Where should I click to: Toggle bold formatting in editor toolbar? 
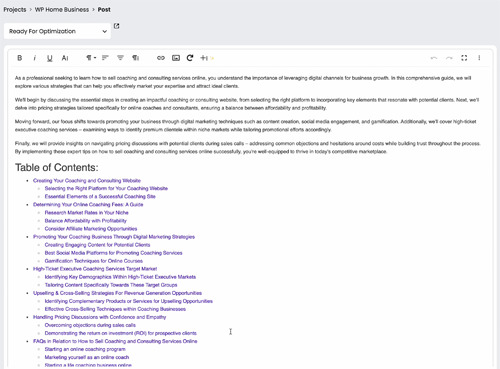[20, 58]
